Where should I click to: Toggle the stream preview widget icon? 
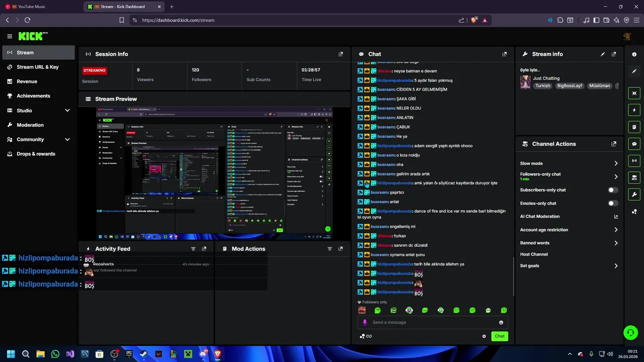(x=634, y=93)
